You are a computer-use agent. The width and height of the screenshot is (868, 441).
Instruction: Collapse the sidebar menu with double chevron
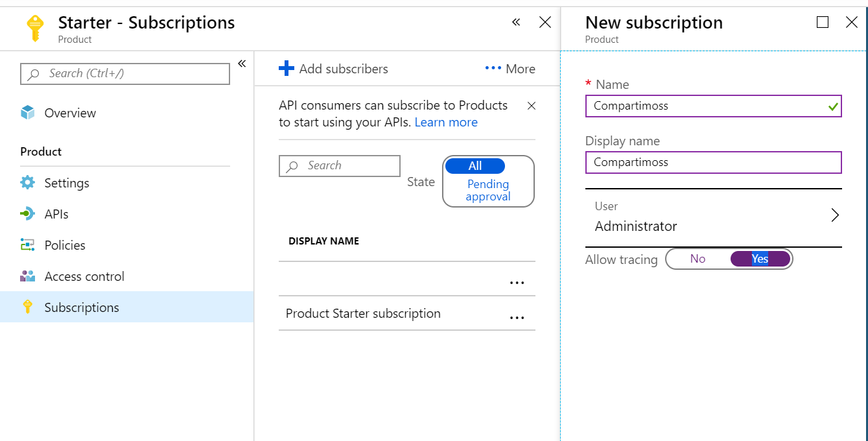pos(242,64)
